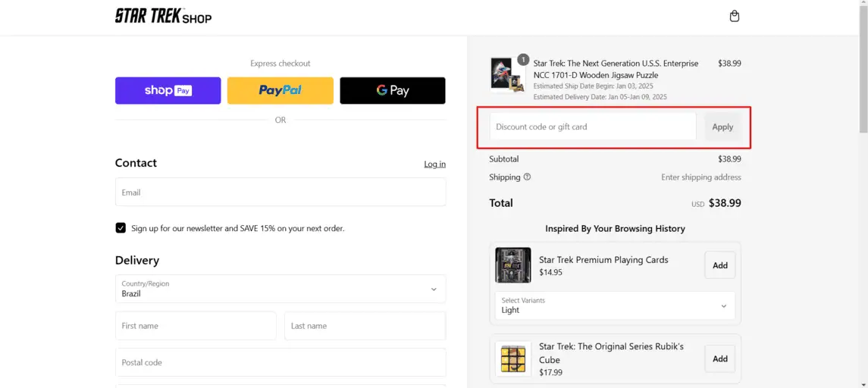Click the Star Trek Shop logo
Viewport: 868px width, 388px height.
(163, 16)
